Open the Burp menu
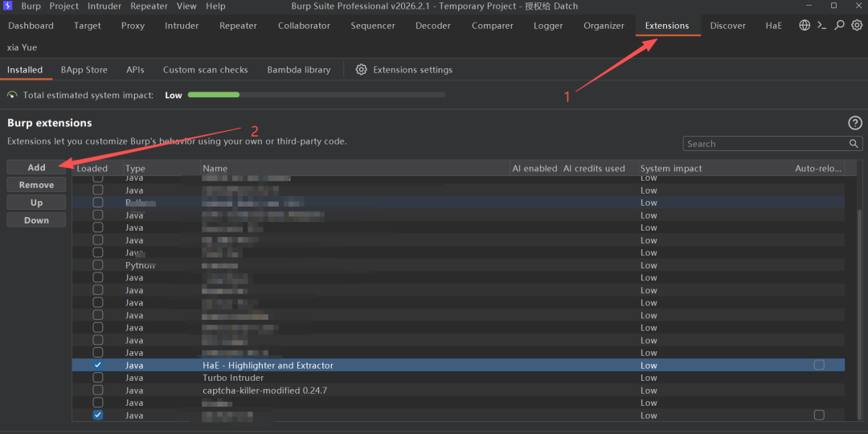This screenshot has width=868, height=434. (x=31, y=6)
